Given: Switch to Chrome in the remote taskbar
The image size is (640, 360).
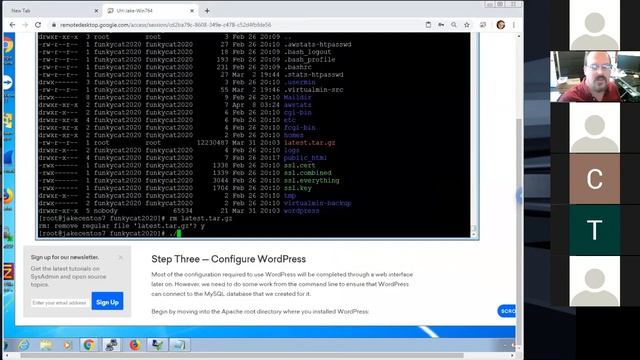Looking at the screenshot, I should click(x=89, y=345).
